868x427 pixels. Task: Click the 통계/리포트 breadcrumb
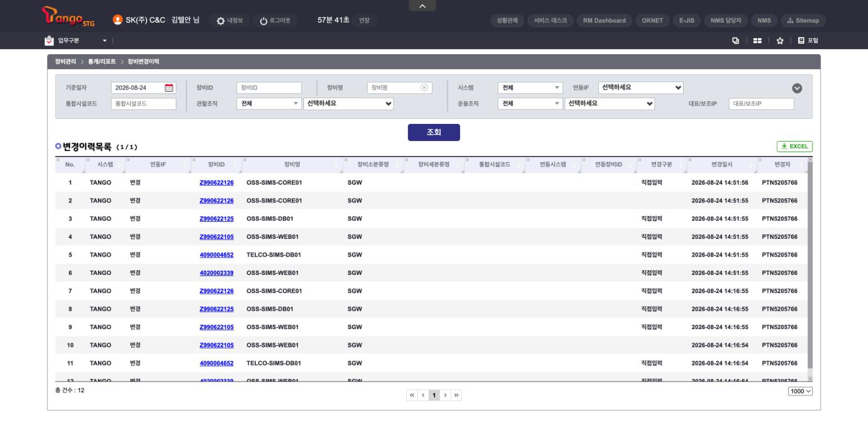coord(102,61)
